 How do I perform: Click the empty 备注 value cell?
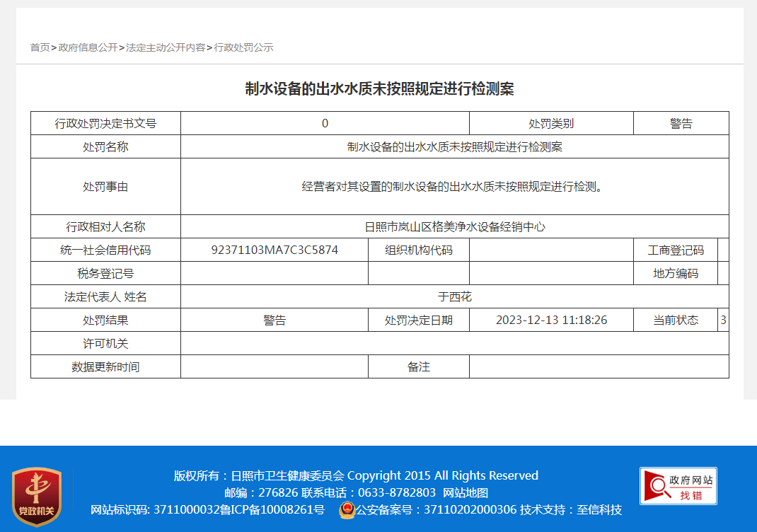pos(599,367)
